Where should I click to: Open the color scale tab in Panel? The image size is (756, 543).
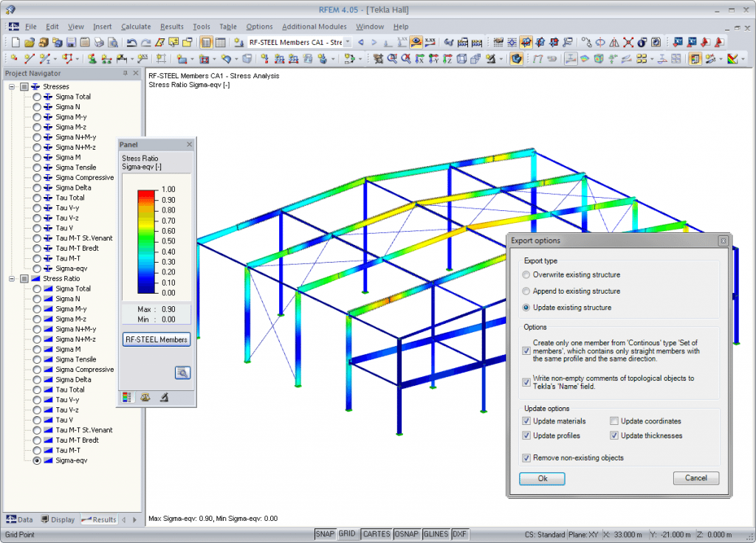click(x=127, y=398)
